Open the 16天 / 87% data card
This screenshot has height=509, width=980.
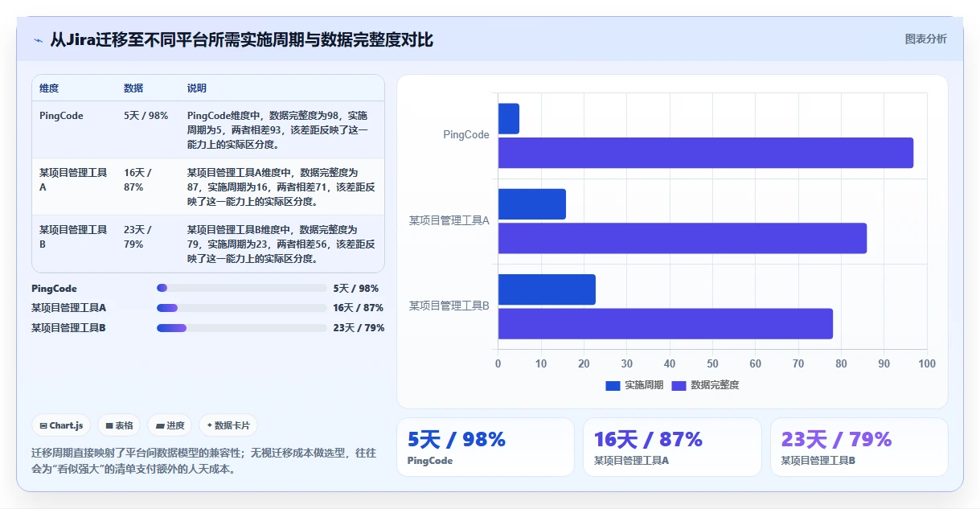(x=672, y=447)
